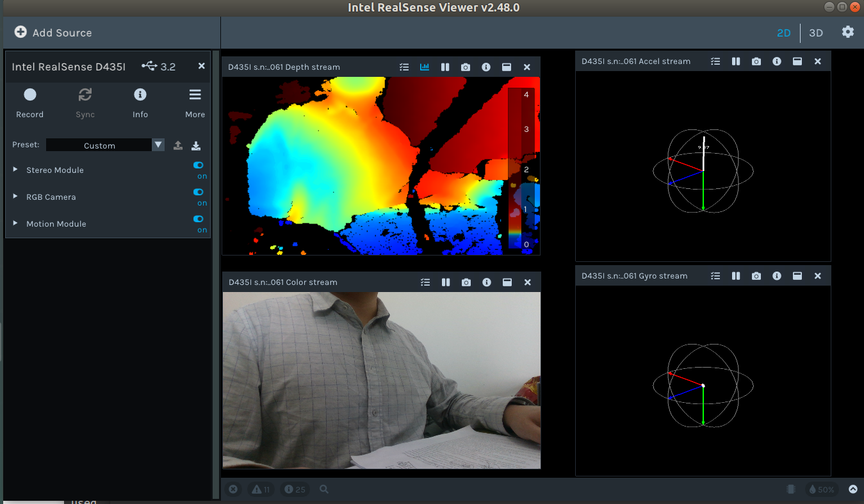
Task: Start recording with the Record button
Action: 29,103
